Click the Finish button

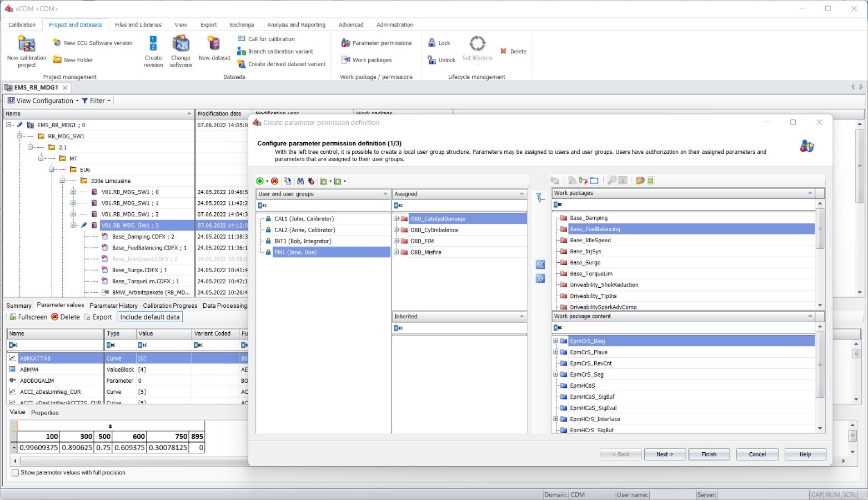point(709,454)
